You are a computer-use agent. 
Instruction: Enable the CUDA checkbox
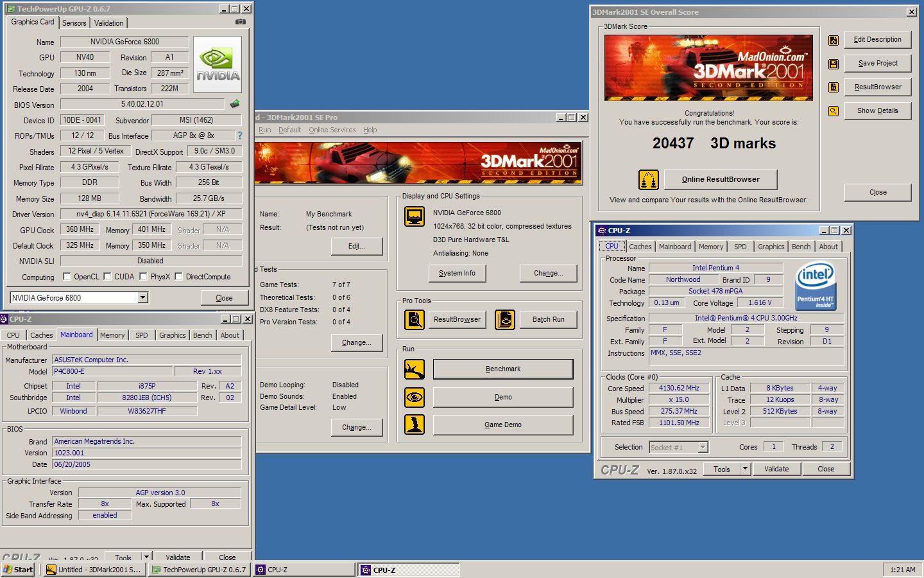point(108,277)
